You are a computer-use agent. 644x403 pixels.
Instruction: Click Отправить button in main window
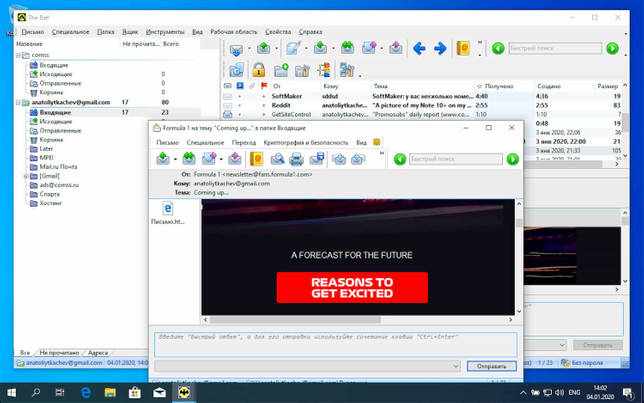point(597,345)
